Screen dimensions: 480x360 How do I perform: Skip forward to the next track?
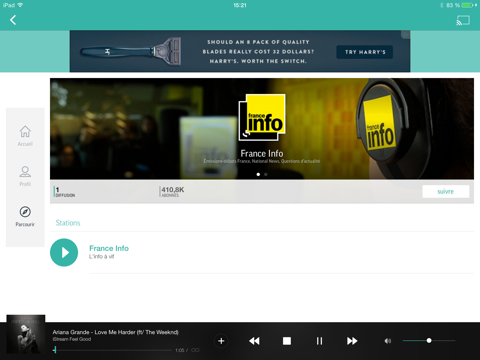(x=352, y=341)
